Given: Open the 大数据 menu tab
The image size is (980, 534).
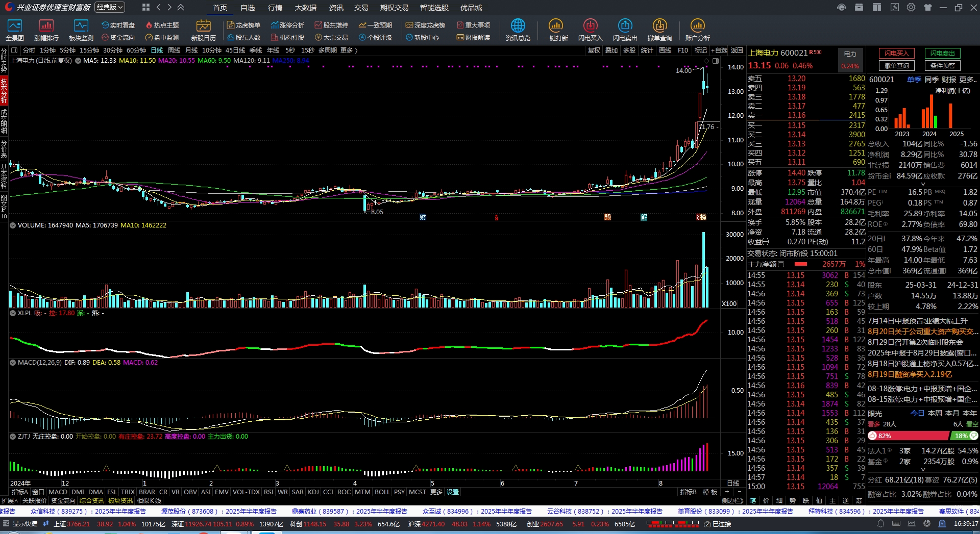Looking at the screenshot, I should point(306,8).
